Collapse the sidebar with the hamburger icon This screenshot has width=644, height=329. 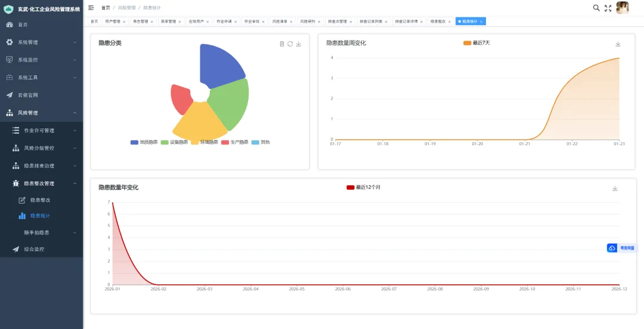(x=91, y=8)
